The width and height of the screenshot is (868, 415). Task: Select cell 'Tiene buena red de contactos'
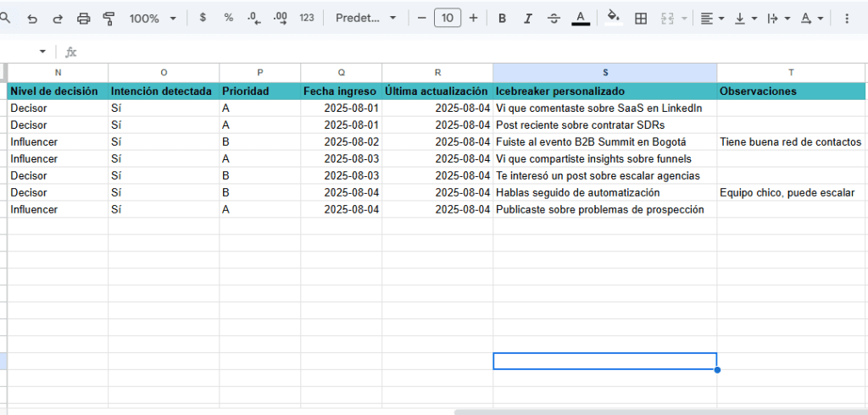pos(791,142)
